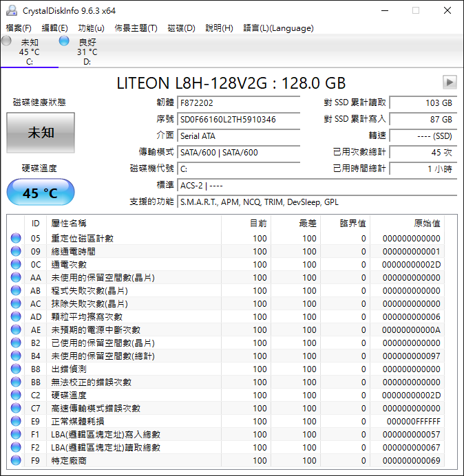Click raw value 000000000069 in 特定廠商 row

tap(412, 460)
